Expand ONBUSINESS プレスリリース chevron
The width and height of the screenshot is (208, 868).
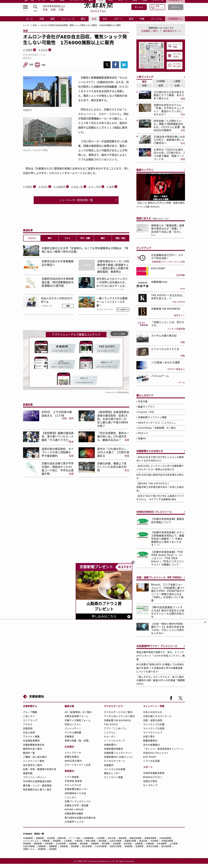(x=184, y=512)
